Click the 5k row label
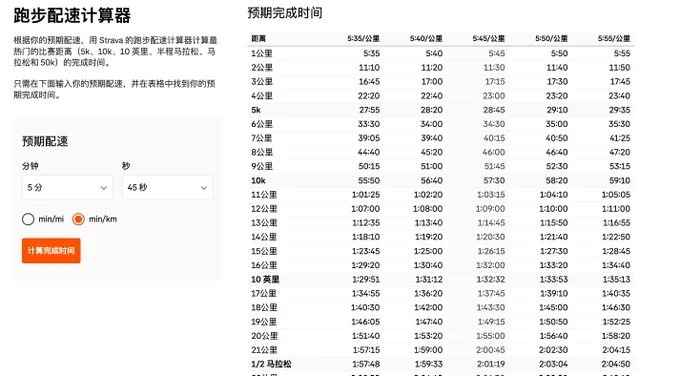Viewport: 680px width, 376px height. pos(256,110)
